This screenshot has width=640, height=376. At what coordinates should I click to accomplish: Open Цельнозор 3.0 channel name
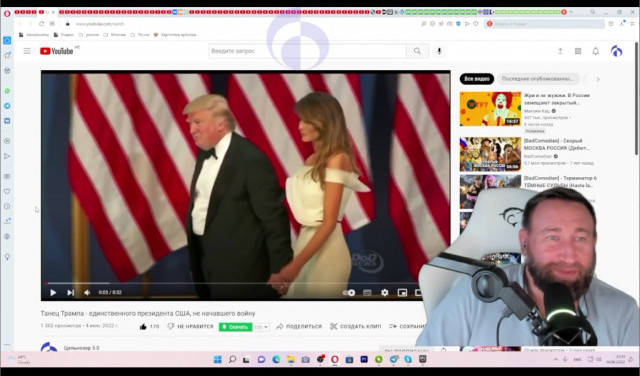(x=81, y=348)
